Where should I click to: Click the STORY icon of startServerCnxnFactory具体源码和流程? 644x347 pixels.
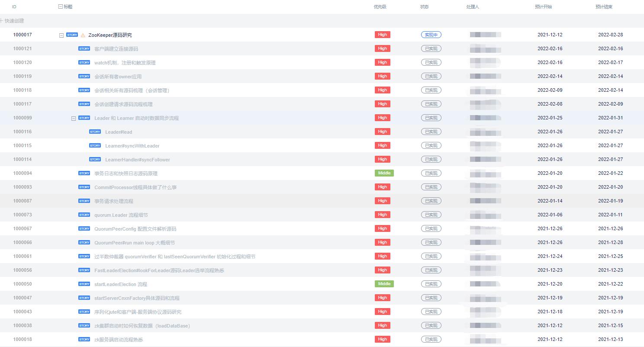click(x=84, y=298)
